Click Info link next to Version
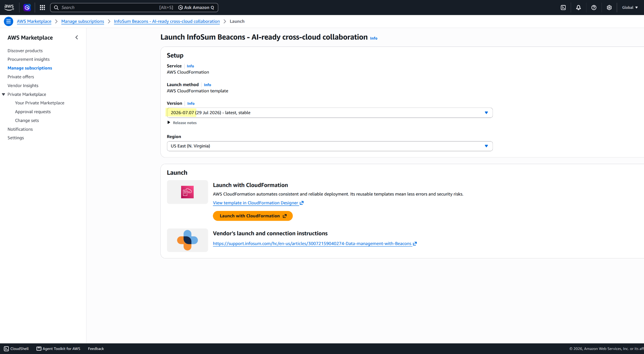 click(x=191, y=103)
